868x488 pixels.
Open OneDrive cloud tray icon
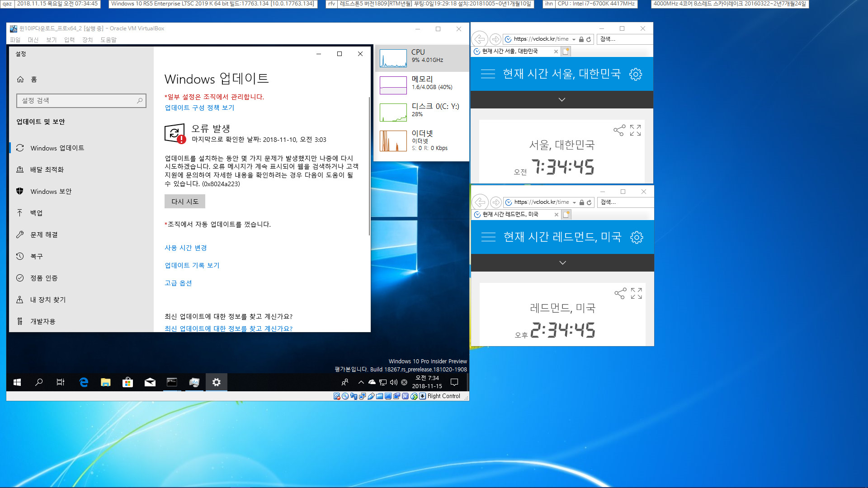point(372,382)
